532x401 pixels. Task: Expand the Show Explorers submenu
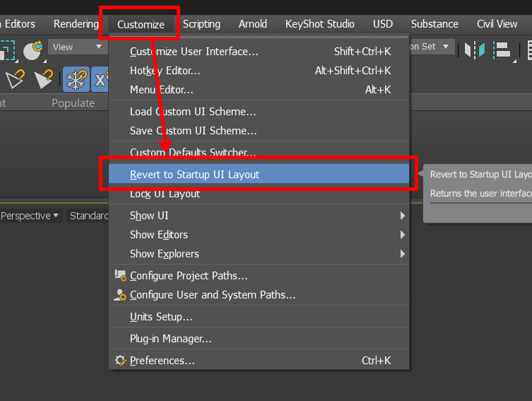[x=259, y=254]
